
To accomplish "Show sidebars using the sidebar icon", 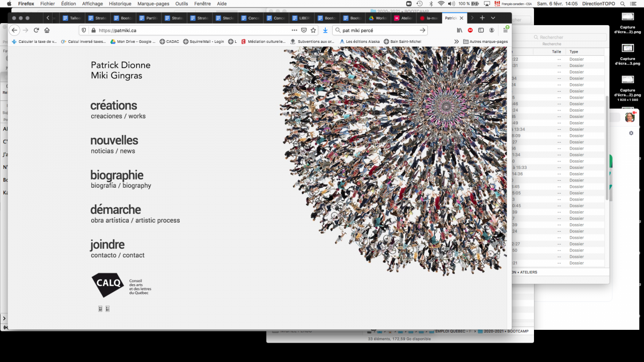I will tap(481, 31).
